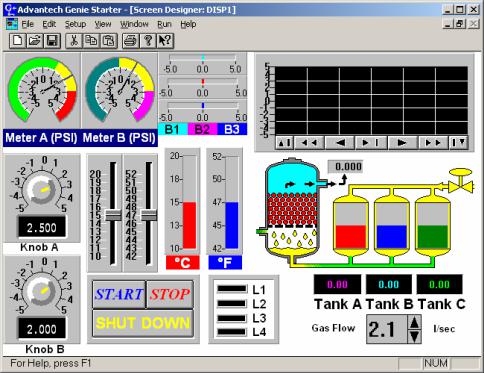Click the Knob B dial
Image resolution: width=484 pixels, height=373 pixels.
coord(41,292)
